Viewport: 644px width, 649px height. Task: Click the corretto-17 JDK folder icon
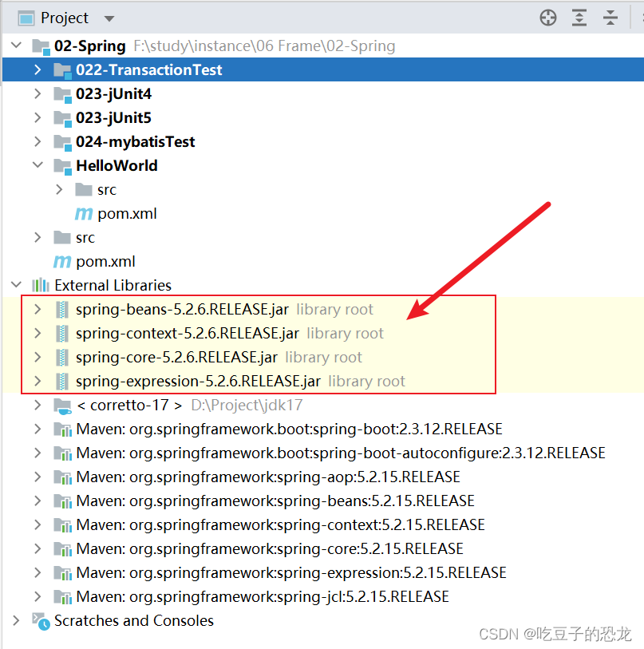(x=62, y=406)
